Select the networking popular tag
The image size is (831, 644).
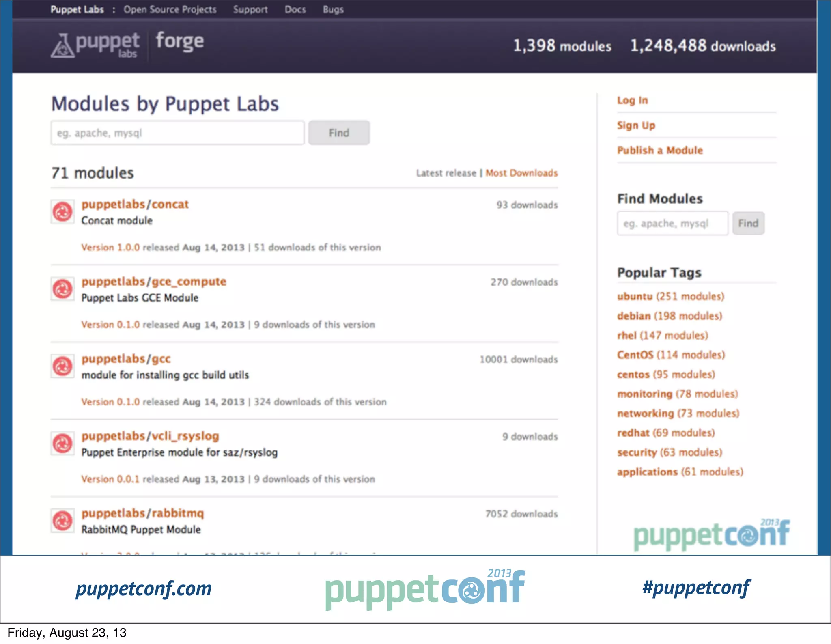click(678, 413)
